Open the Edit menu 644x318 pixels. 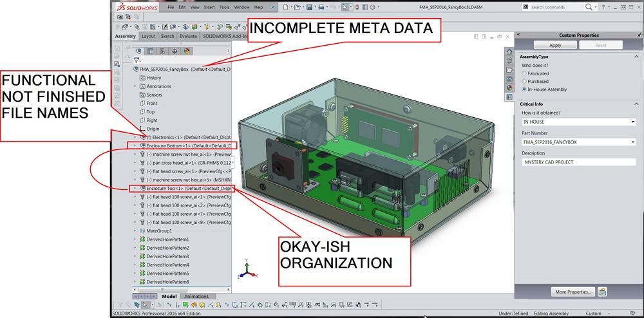pyautogui.click(x=182, y=7)
